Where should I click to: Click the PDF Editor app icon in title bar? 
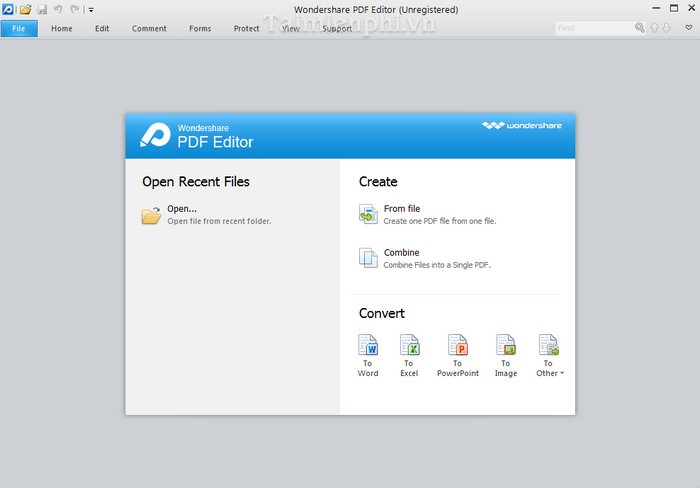pyautogui.click(x=8, y=9)
